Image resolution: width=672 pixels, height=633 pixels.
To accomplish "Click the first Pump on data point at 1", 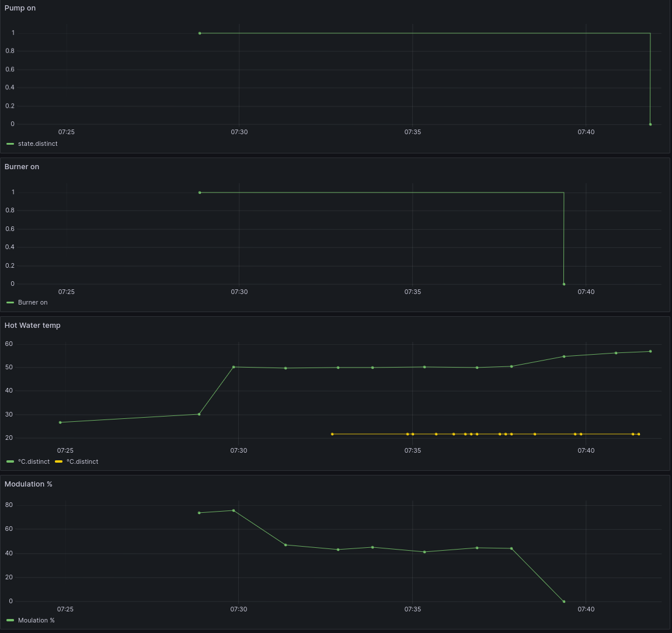I will tap(200, 33).
